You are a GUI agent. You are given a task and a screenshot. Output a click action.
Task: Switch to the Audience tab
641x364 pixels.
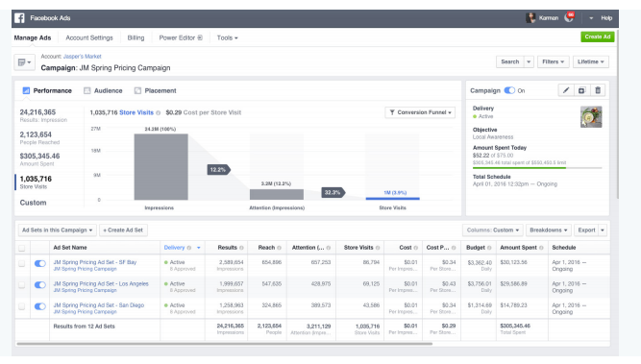(103, 90)
